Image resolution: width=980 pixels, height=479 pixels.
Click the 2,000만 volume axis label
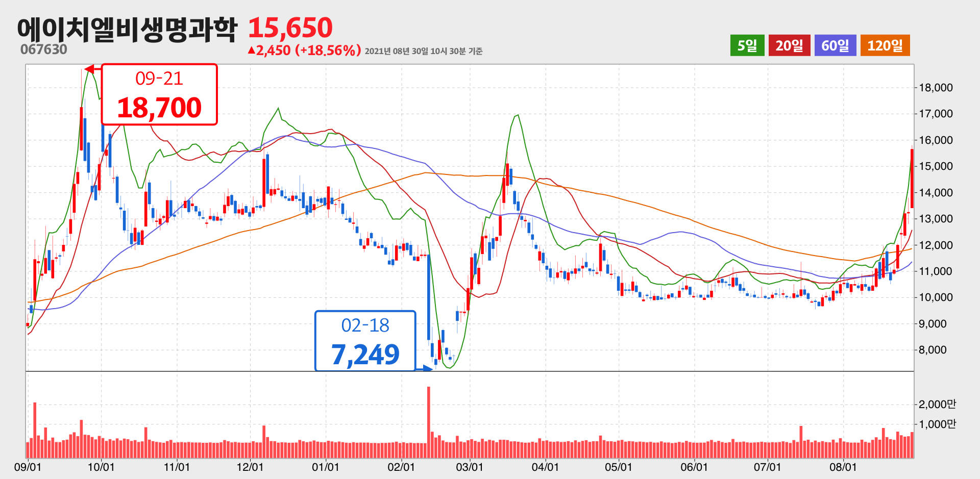[938, 404]
